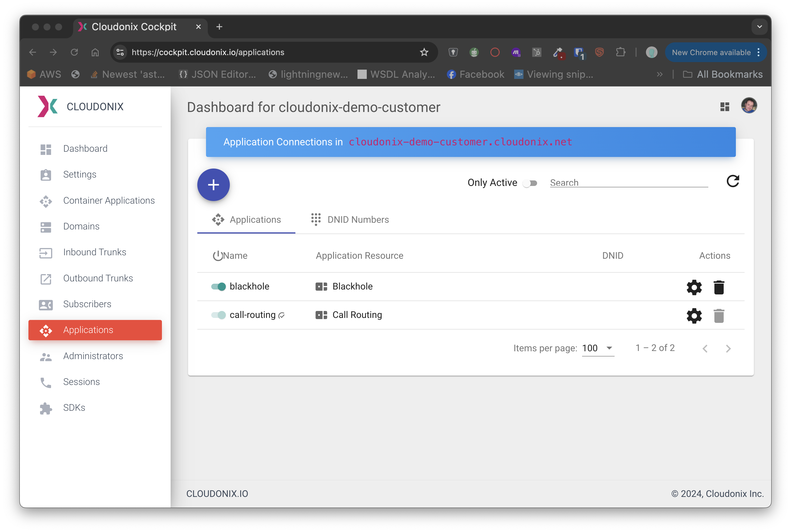Bookmark this page with the star icon
Screen dimensions: 791x532
click(424, 52)
